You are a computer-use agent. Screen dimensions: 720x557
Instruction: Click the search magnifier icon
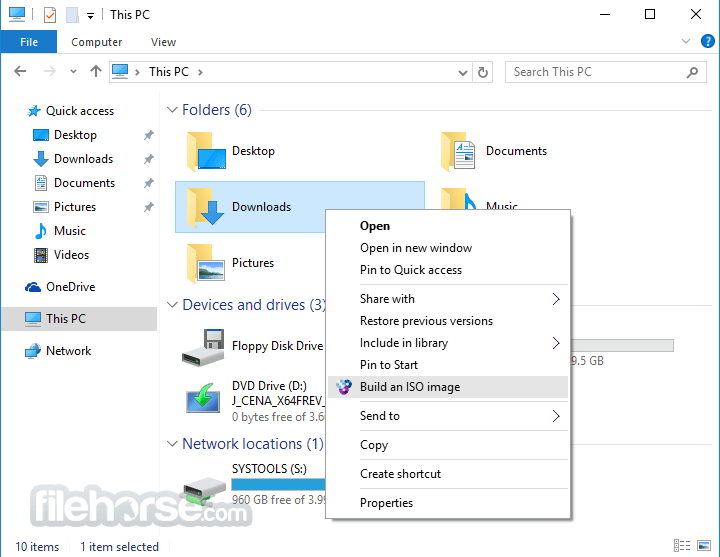[x=692, y=72]
